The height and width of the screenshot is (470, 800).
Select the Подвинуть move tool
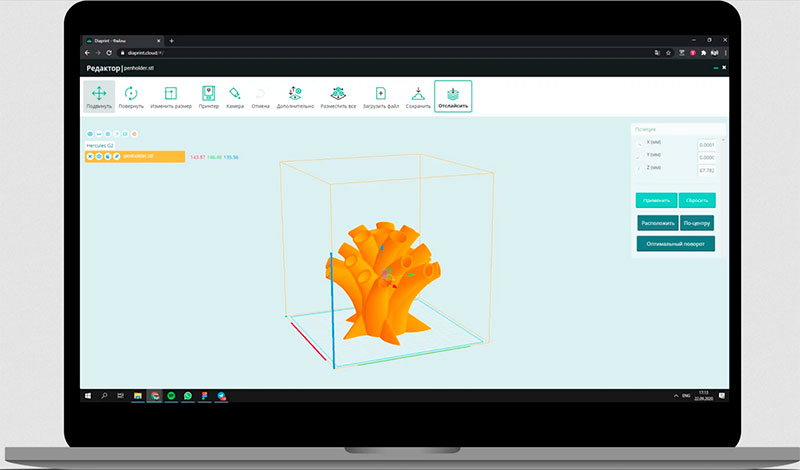99,96
